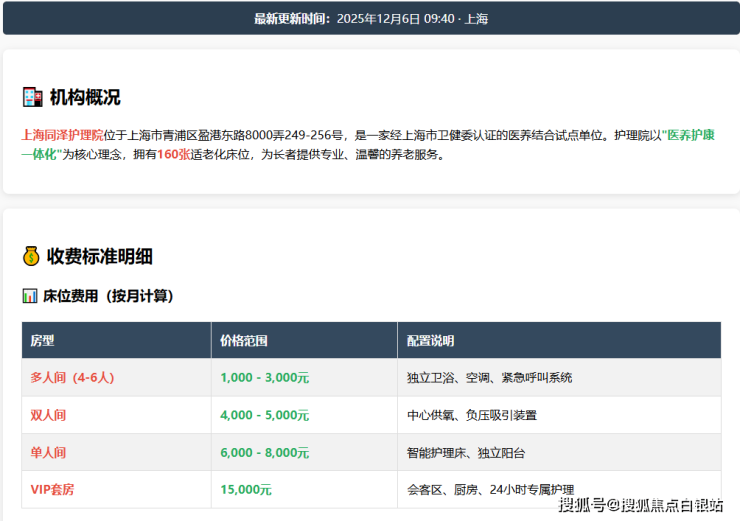Click the 最新更新时间 banner at top

(370, 18)
